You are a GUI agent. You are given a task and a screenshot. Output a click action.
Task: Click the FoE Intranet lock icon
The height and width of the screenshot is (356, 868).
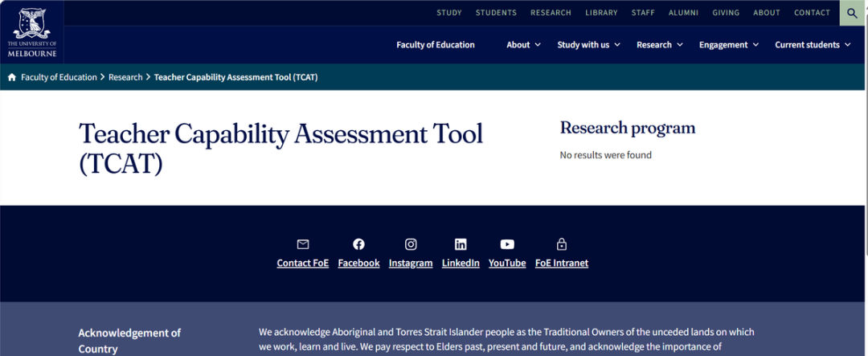pos(562,244)
